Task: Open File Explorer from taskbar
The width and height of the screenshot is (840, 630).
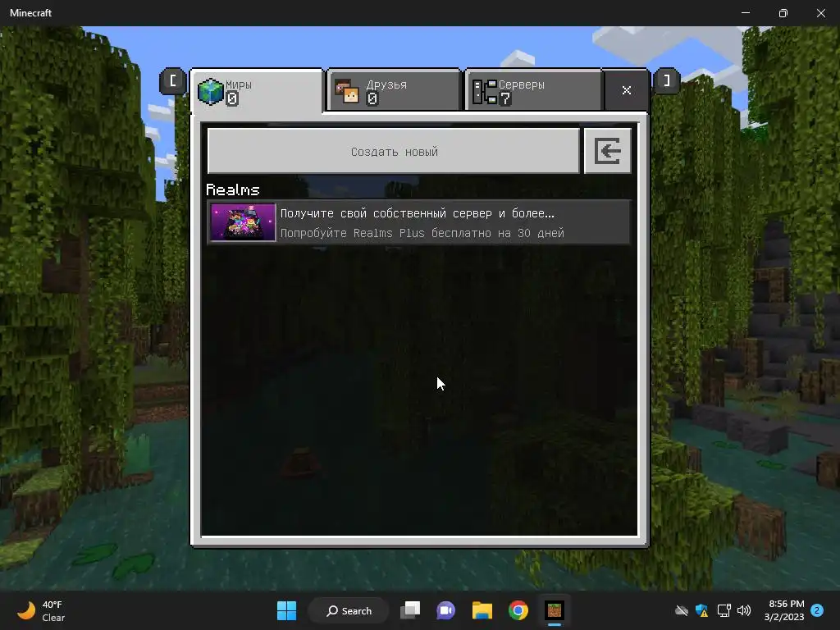Action: (482, 610)
